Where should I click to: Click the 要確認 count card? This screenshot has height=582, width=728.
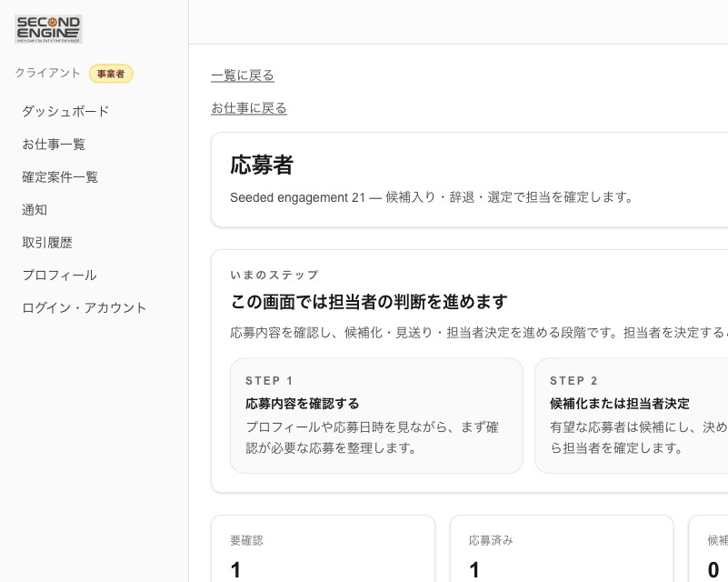[x=324, y=548]
